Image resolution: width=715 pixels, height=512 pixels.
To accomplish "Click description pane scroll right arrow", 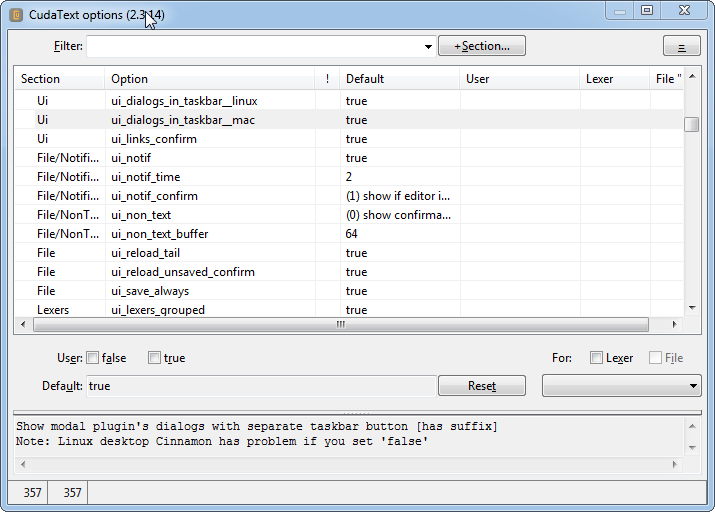I will point(674,464).
